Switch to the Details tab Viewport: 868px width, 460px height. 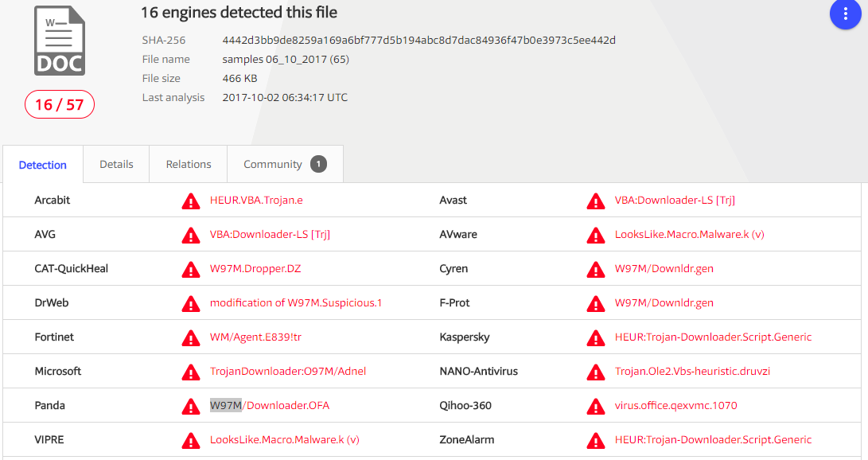click(x=116, y=164)
